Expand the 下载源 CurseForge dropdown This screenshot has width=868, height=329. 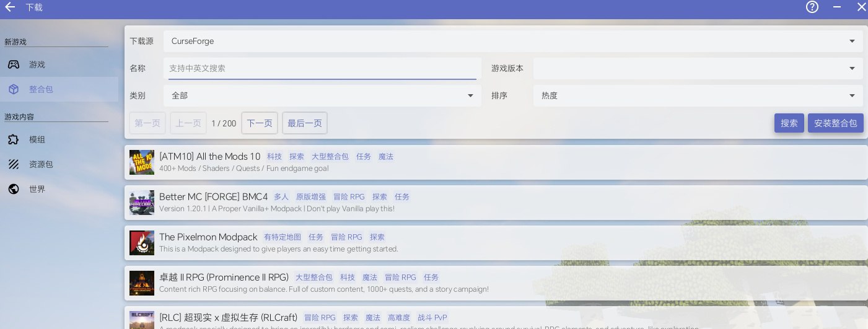[x=512, y=42]
